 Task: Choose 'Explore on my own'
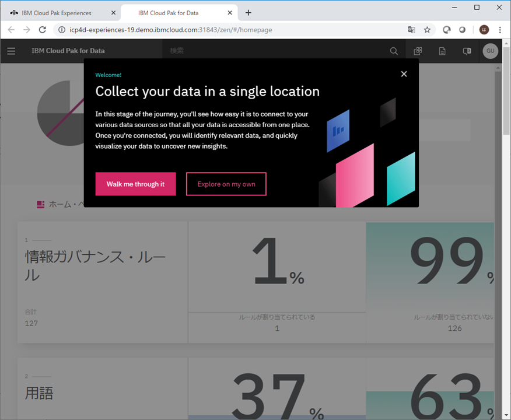pyautogui.click(x=226, y=184)
